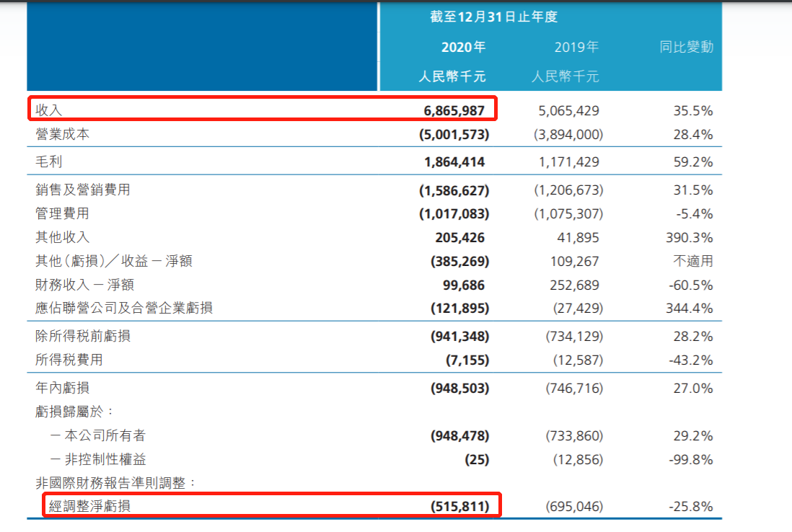Select the 營業成本 row label
Screen dimensions: 792x532
tap(63, 134)
